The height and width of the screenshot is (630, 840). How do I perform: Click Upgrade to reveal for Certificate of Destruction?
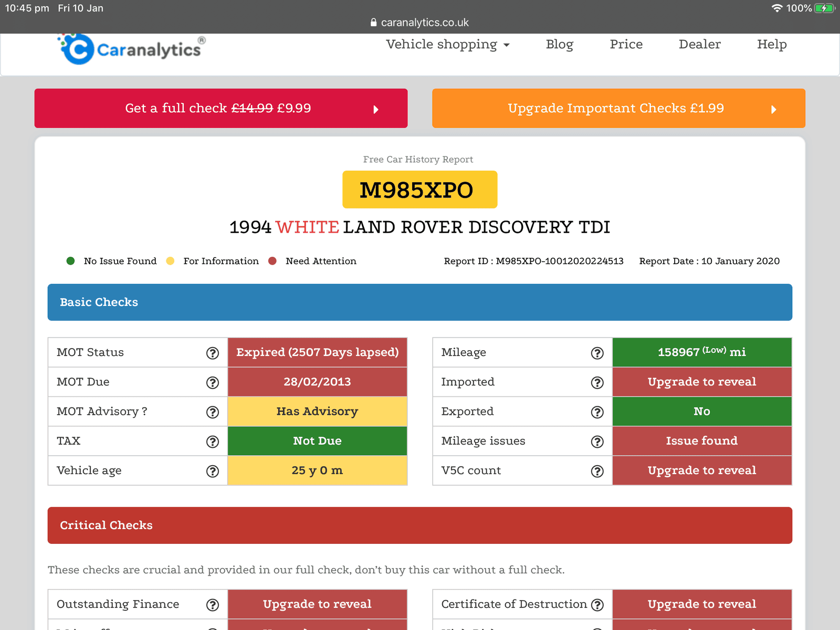pos(702,604)
